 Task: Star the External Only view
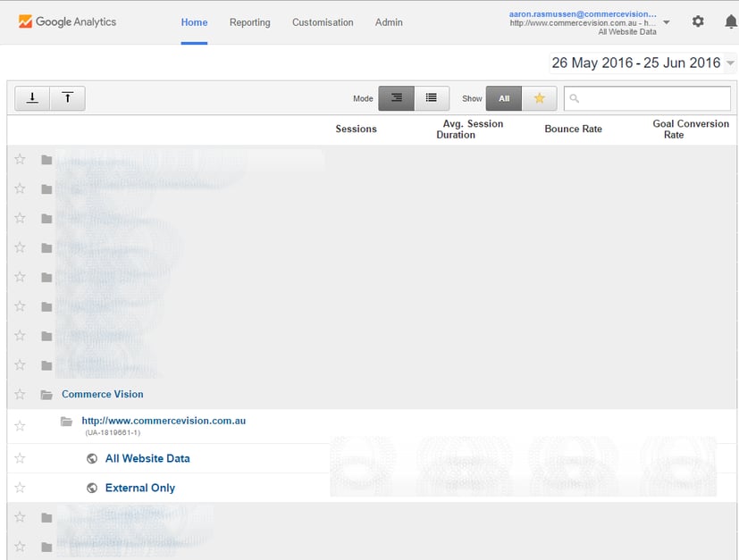(x=20, y=488)
